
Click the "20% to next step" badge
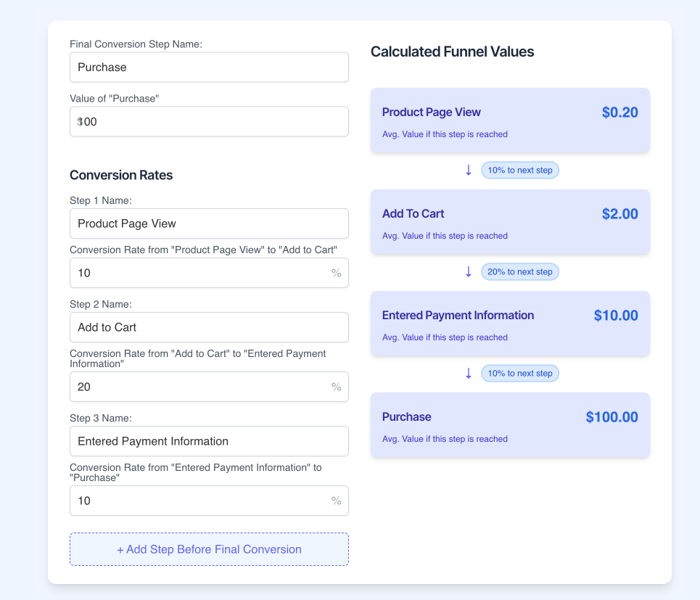click(x=520, y=272)
